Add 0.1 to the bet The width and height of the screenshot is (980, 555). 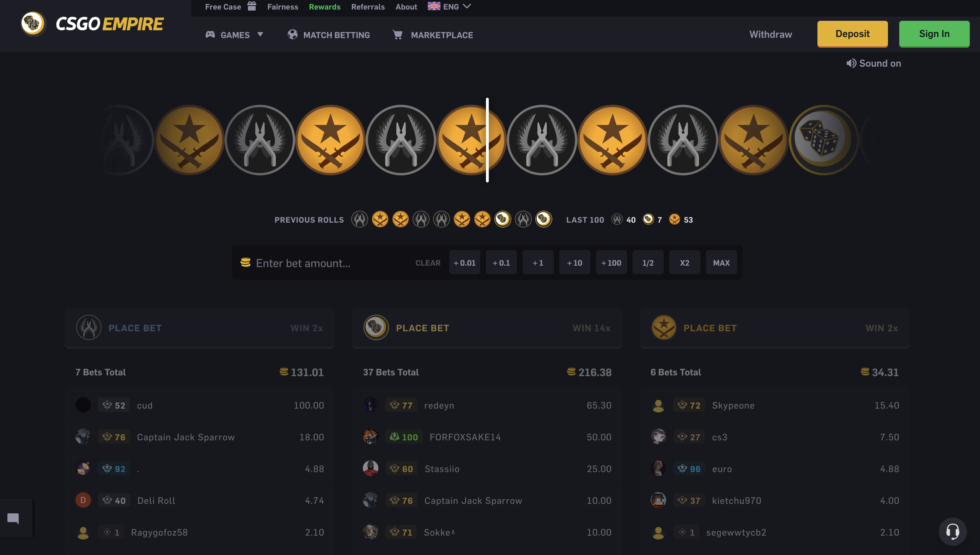pyautogui.click(x=501, y=262)
